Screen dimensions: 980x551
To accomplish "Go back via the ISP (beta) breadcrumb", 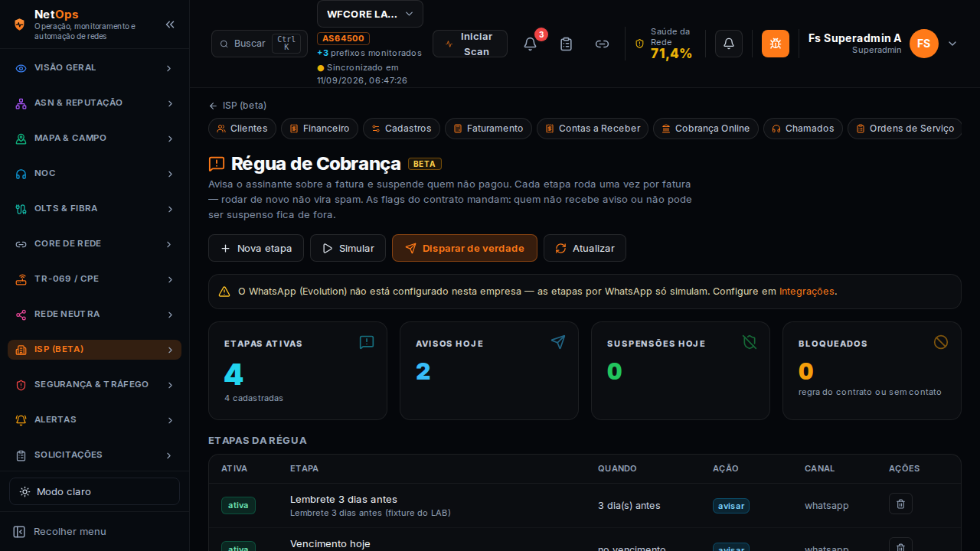I will [x=237, y=106].
